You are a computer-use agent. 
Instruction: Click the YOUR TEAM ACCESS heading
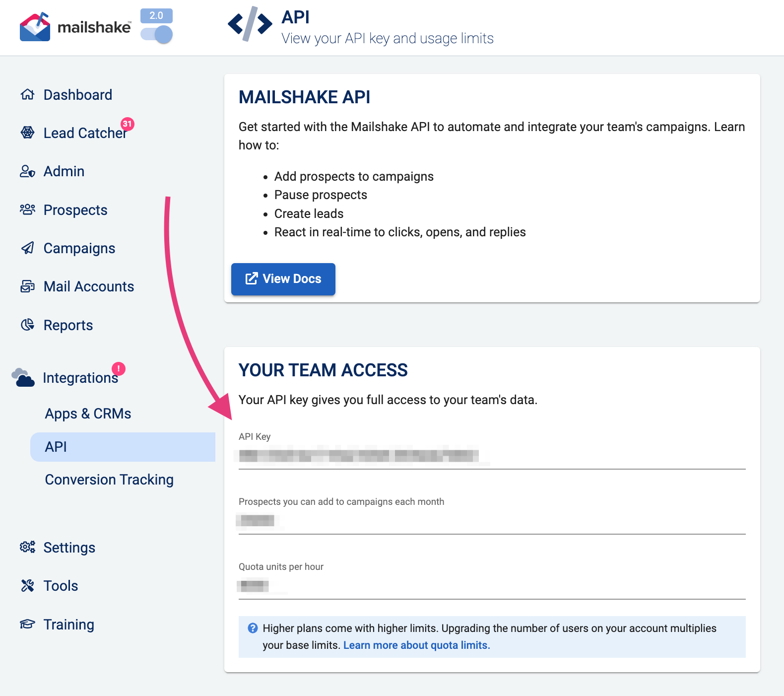coord(323,370)
